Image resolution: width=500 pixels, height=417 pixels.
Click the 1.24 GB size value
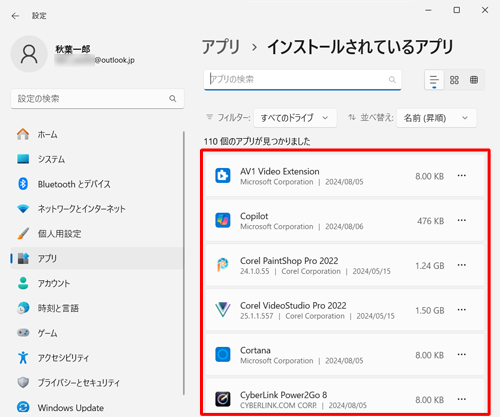(x=430, y=266)
